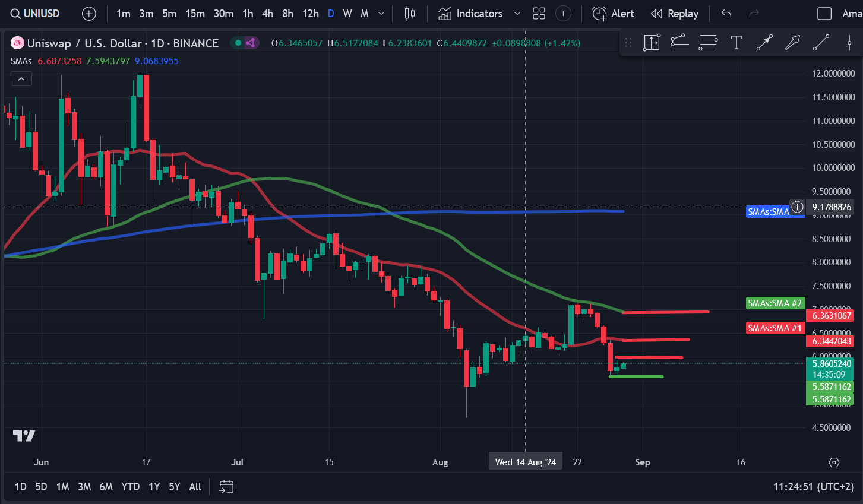Screen dimensions: 863x504
Task: Click the green SMAs:SMA #2 axis label
Action: tap(775, 303)
